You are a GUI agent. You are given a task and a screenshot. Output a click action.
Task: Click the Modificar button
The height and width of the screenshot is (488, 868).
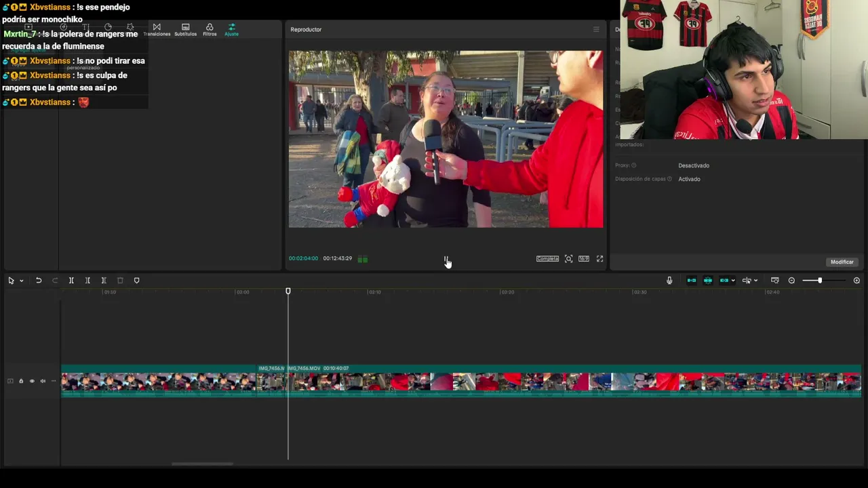[x=842, y=262]
